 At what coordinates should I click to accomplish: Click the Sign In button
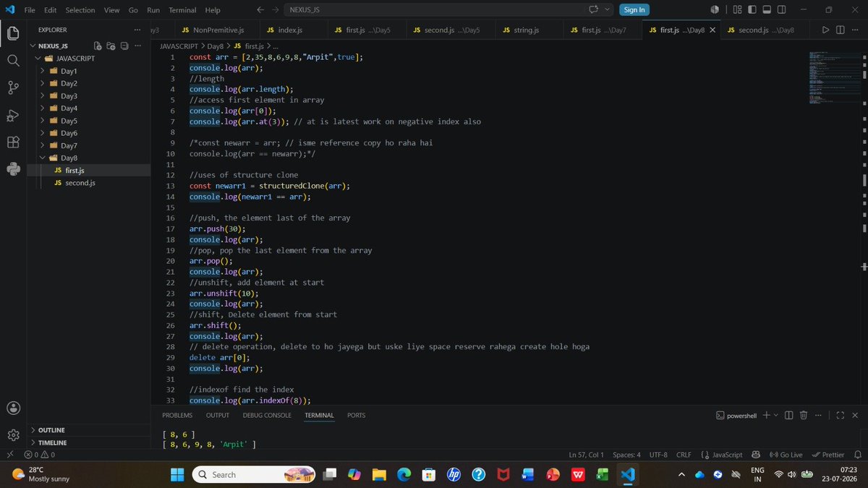pyautogui.click(x=634, y=9)
